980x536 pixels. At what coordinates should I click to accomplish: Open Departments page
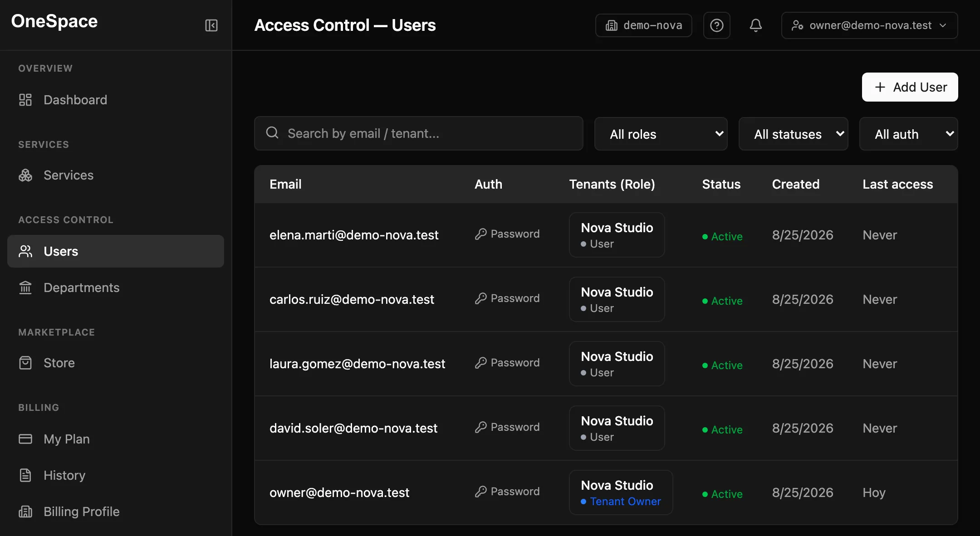[116, 287]
